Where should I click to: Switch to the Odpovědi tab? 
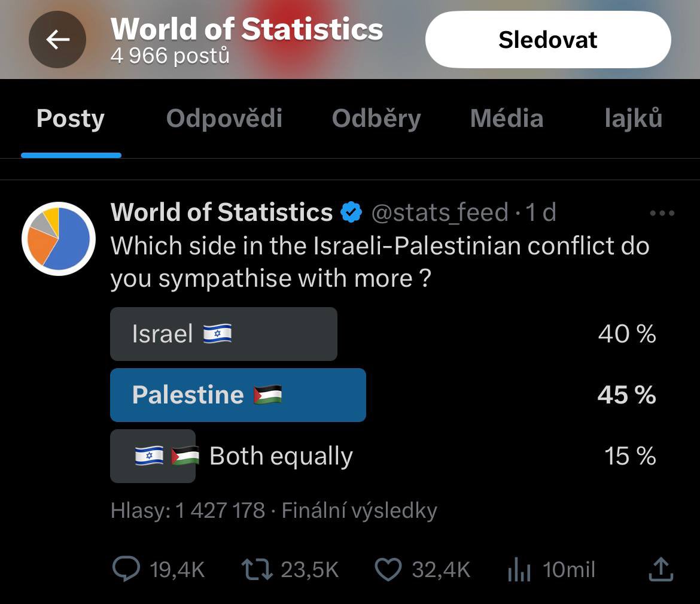(x=224, y=119)
